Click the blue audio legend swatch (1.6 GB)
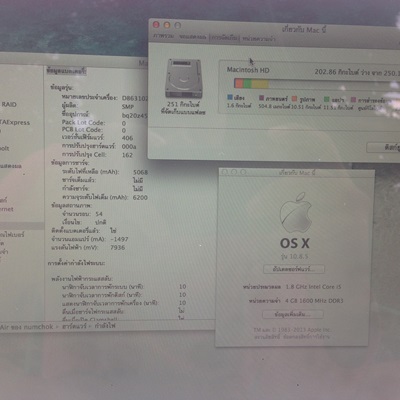The height and width of the screenshot is (400, 400). 230,97
